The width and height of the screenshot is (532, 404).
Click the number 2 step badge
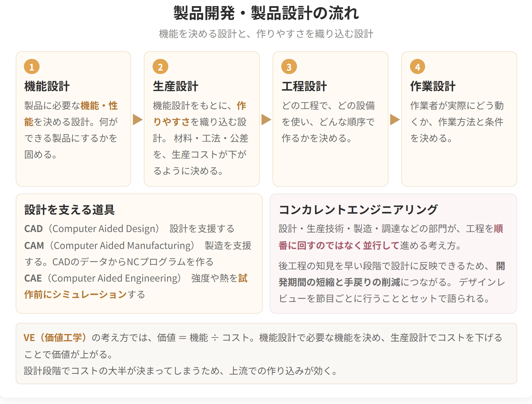[x=160, y=67]
